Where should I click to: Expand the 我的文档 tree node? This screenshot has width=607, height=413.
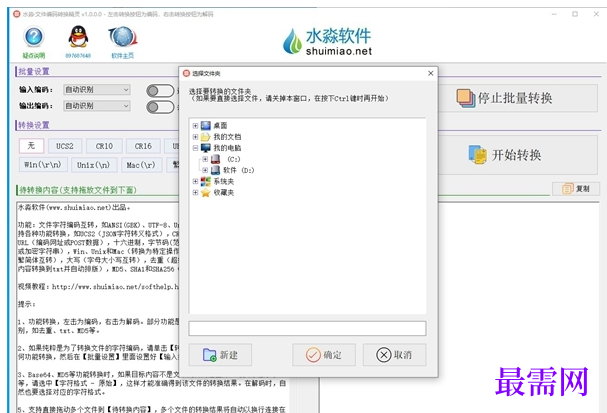[195, 137]
